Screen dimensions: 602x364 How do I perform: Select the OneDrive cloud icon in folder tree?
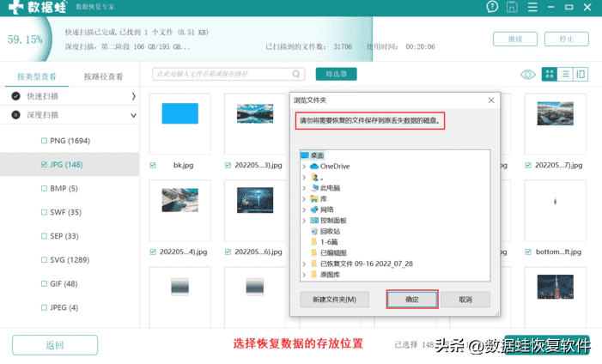314,167
